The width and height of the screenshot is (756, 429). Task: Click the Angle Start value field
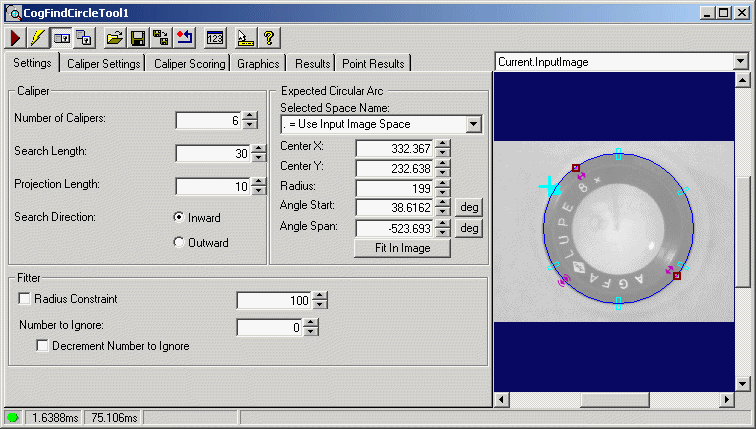pyautogui.click(x=395, y=207)
